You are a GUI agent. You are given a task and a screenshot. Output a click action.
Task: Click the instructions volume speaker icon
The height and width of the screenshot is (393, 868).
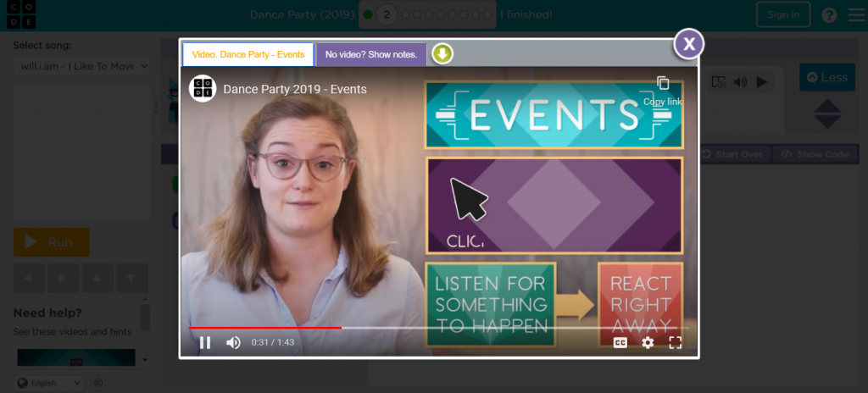point(740,82)
